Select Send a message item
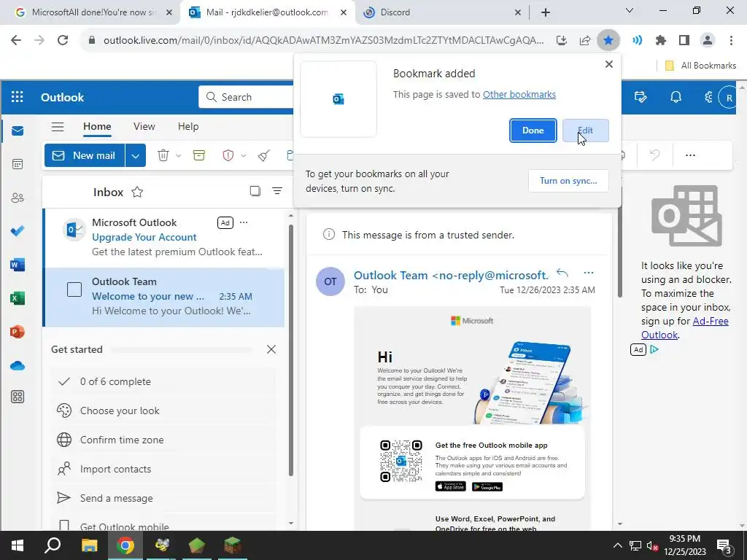 [163, 498]
